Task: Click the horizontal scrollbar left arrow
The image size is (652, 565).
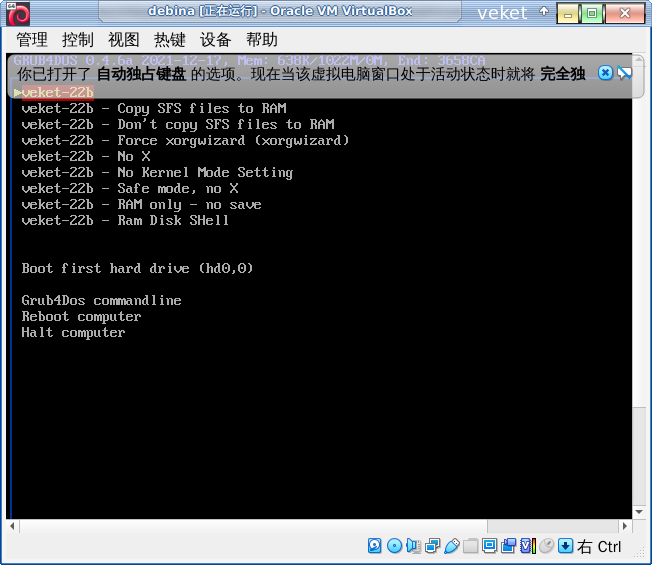Action: 12,526
